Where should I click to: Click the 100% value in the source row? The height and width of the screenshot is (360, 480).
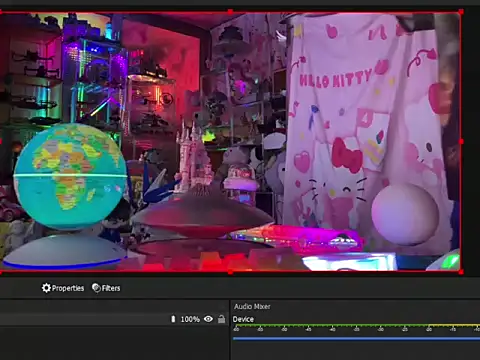tap(190, 319)
